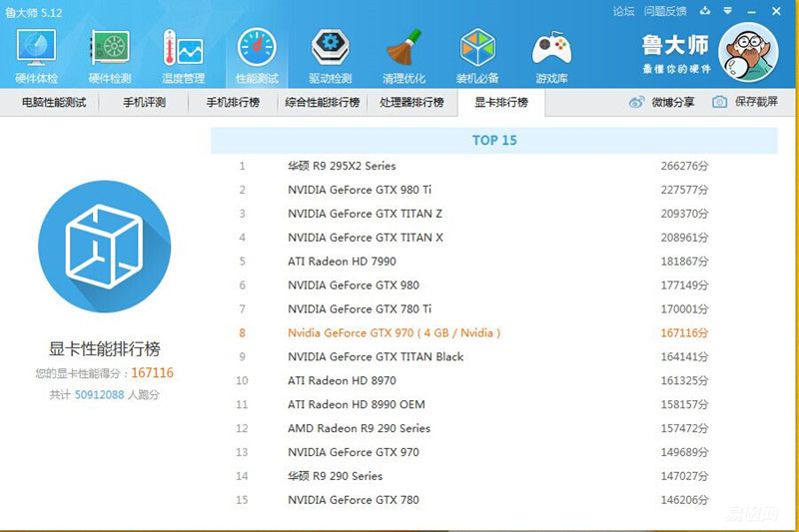Select row ATI Radeon HD 8990 OEM

pyautogui.click(x=494, y=404)
